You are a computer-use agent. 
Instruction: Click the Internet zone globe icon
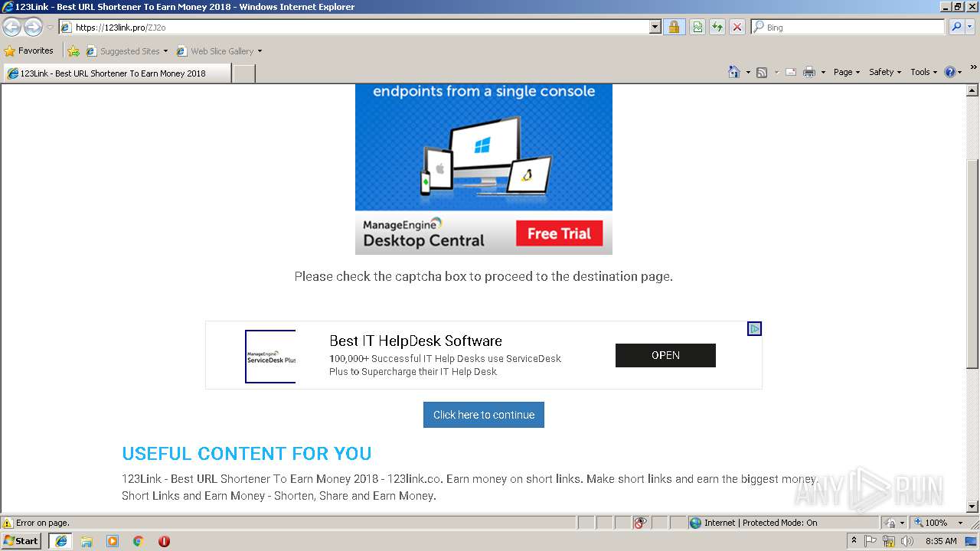(695, 523)
